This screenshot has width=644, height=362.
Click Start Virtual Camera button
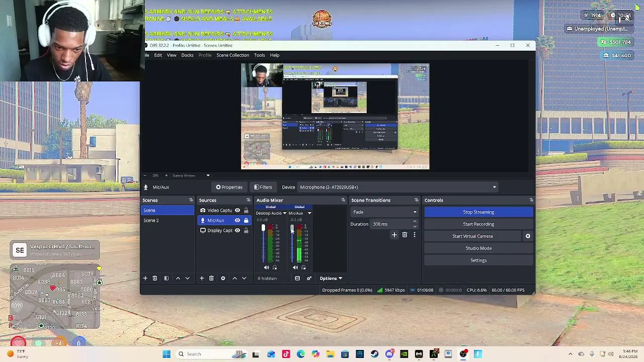point(472,236)
